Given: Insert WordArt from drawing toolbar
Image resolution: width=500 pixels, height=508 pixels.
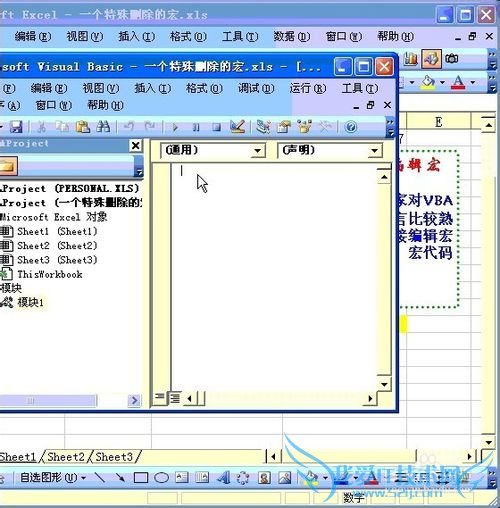Looking at the screenshot, I should click(223, 478).
